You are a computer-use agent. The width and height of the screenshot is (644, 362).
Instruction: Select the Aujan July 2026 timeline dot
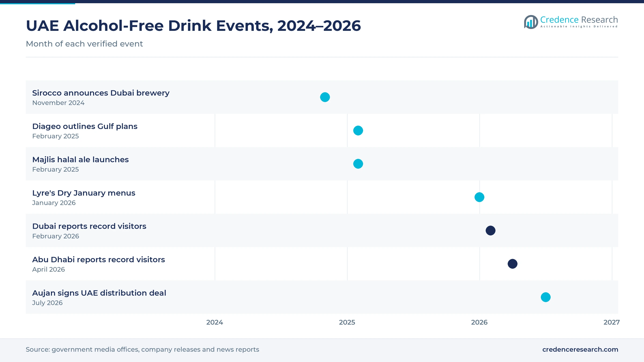[546, 297]
